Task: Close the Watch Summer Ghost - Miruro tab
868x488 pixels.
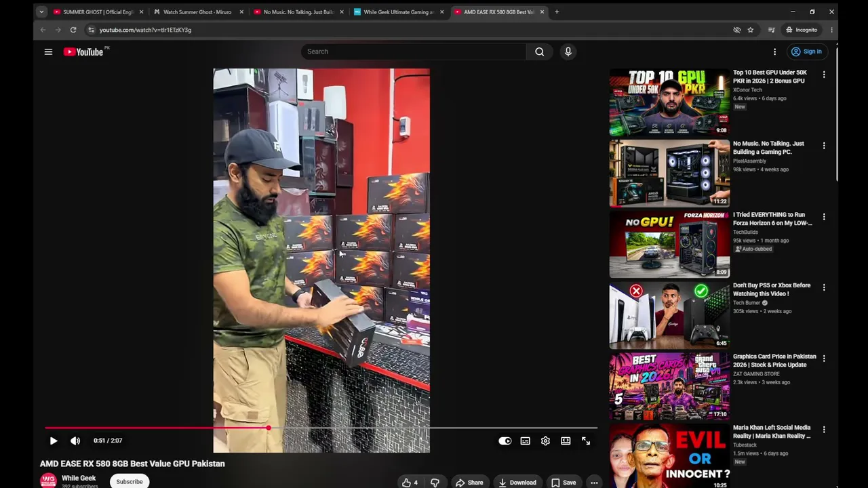Action: point(241,12)
